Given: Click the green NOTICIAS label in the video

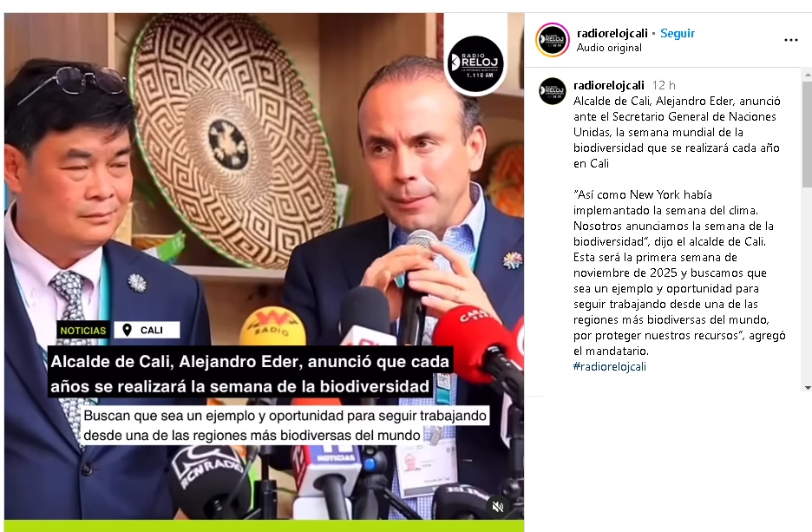Looking at the screenshot, I should coord(83,330).
